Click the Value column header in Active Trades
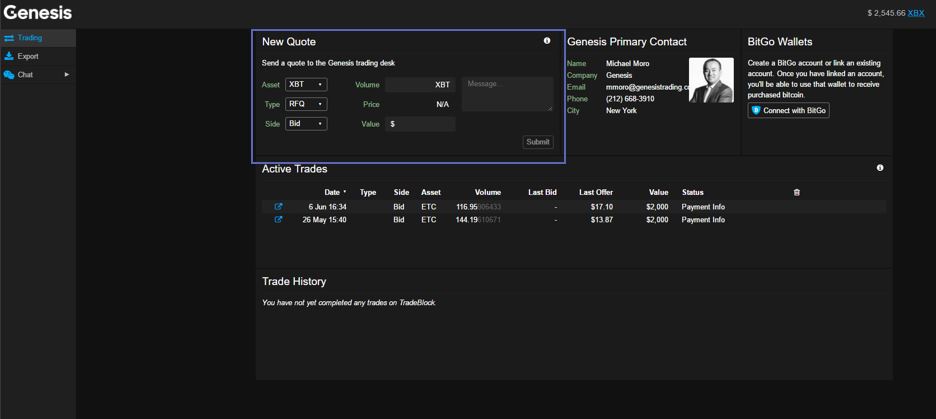This screenshot has width=936, height=419. point(659,192)
